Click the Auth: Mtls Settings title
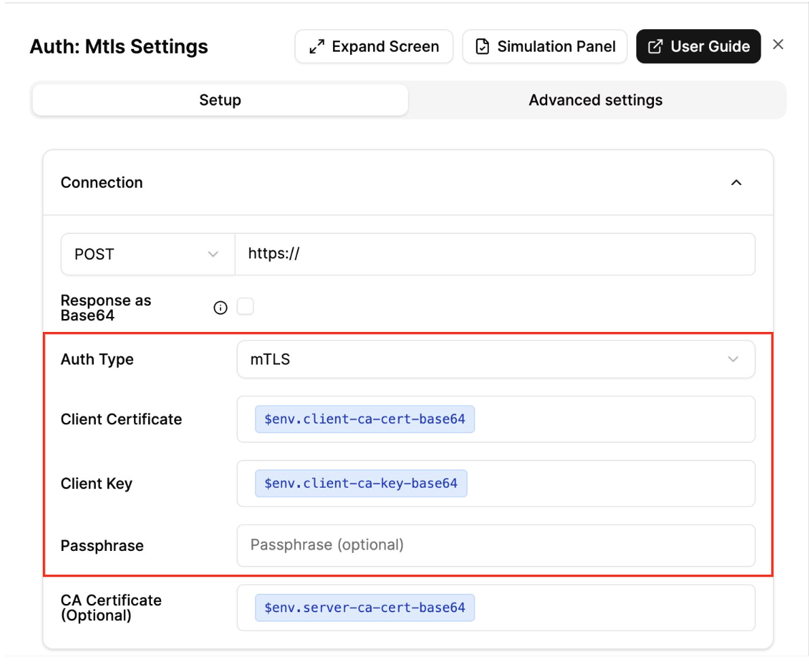Screen dimensions: 809x672 click(x=119, y=46)
